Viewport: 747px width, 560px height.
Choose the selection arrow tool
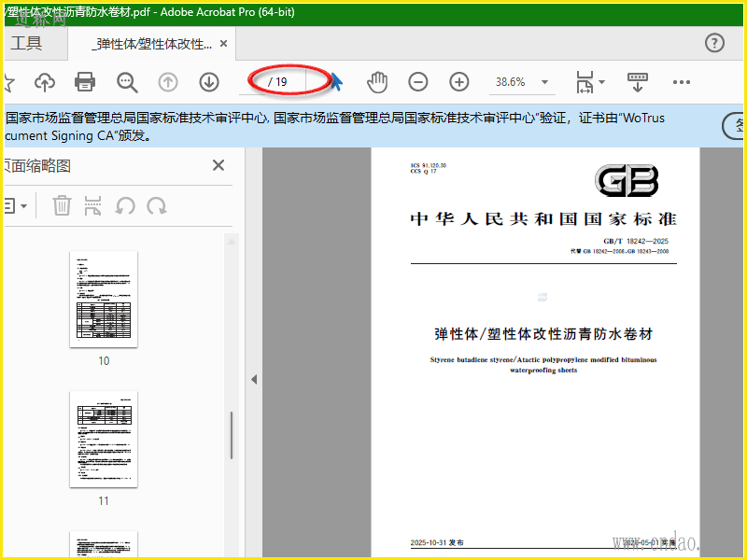(x=336, y=82)
